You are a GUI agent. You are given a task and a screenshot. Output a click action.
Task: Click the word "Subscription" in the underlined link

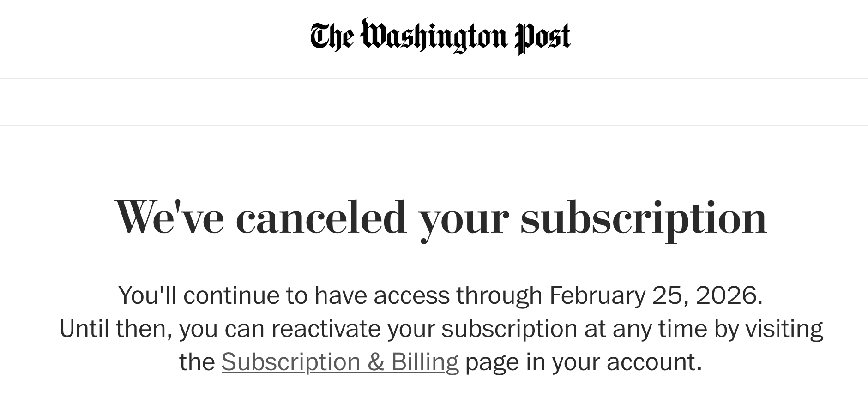pyautogui.click(x=291, y=362)
